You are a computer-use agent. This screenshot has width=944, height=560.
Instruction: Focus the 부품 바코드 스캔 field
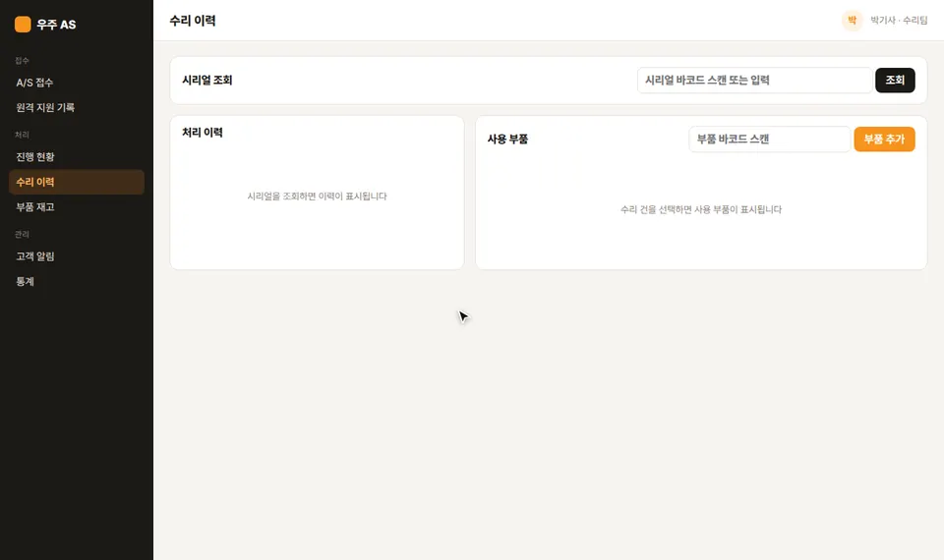[769, 139]
